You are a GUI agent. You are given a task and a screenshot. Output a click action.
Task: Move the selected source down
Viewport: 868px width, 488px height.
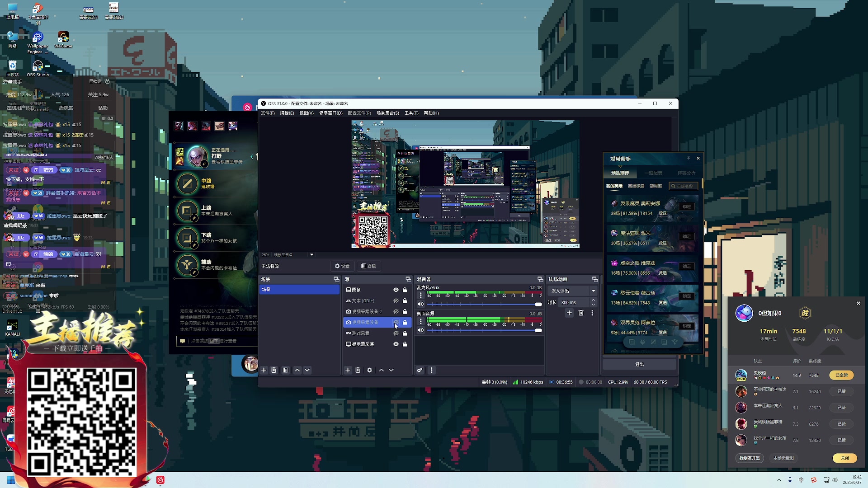click(392, 370)
